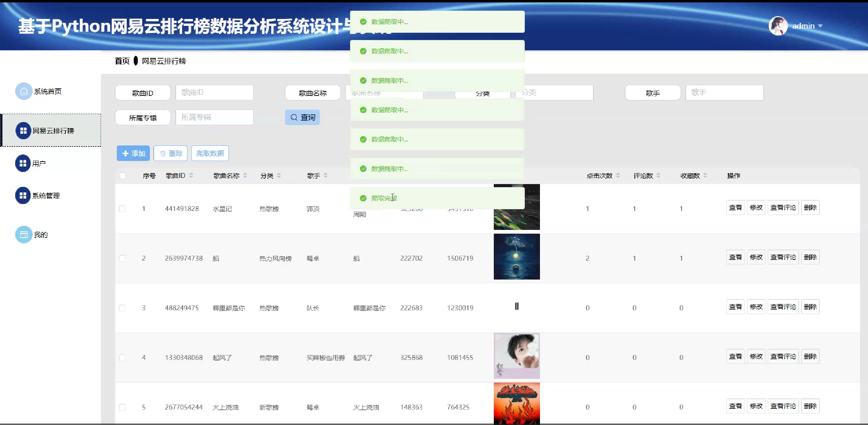Go to the 首页 breadcrumb
Screen dimensions: 868x425
click(x=122, y=61)
